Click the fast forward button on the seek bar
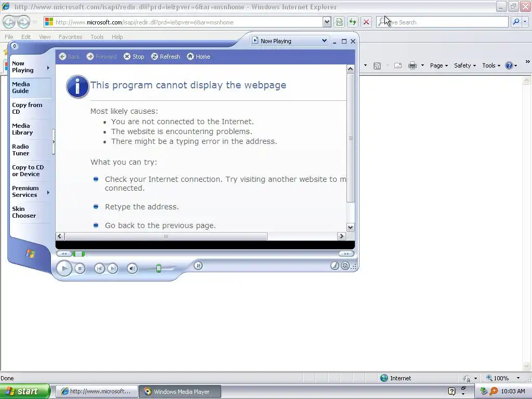 (346, 254)
